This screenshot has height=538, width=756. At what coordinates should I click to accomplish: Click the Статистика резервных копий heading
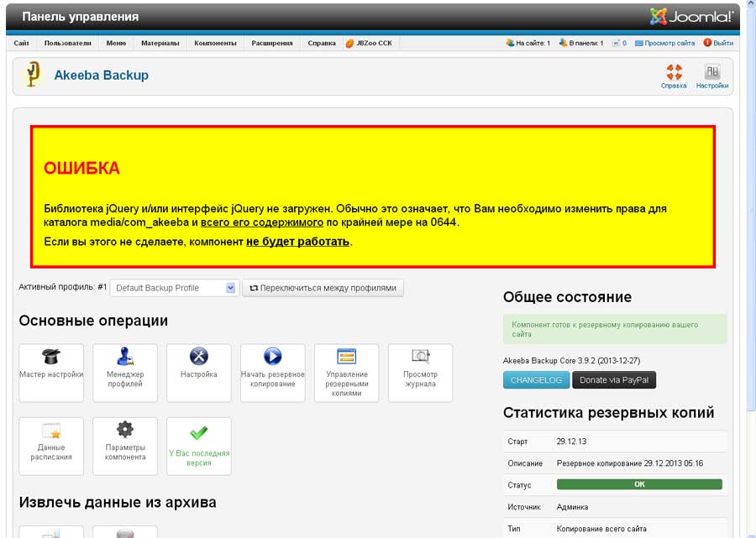pos(608,413)
